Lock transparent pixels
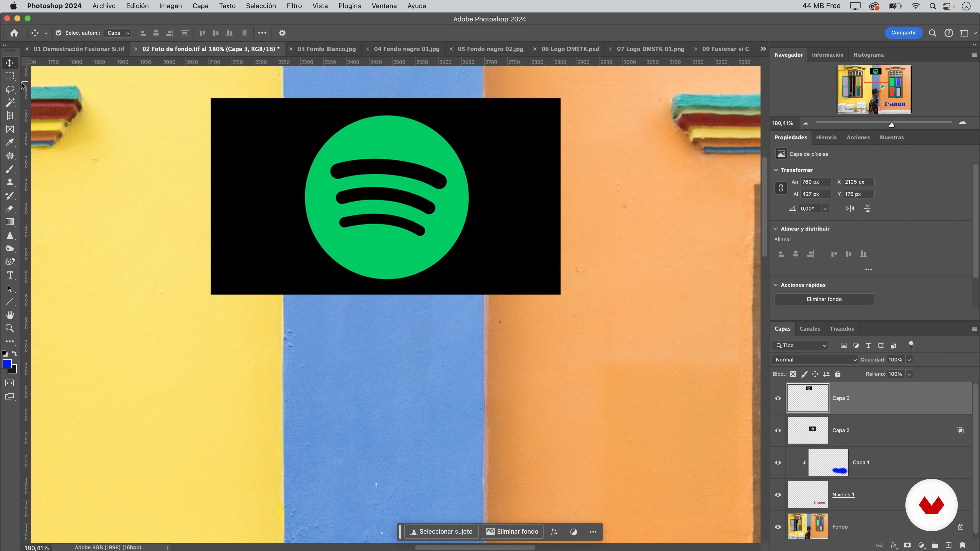Image resolution: width=980 pixels, height=551 pixels. click(793, 374)
